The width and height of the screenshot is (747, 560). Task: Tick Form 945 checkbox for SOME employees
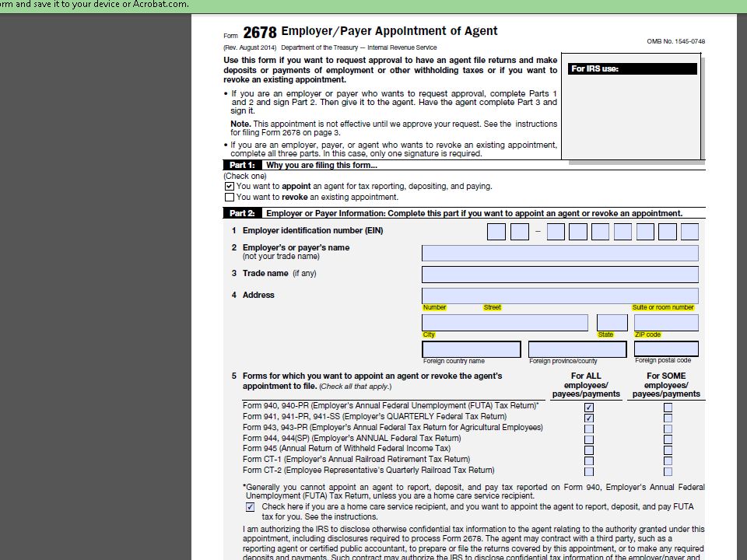tap(668, 450)
